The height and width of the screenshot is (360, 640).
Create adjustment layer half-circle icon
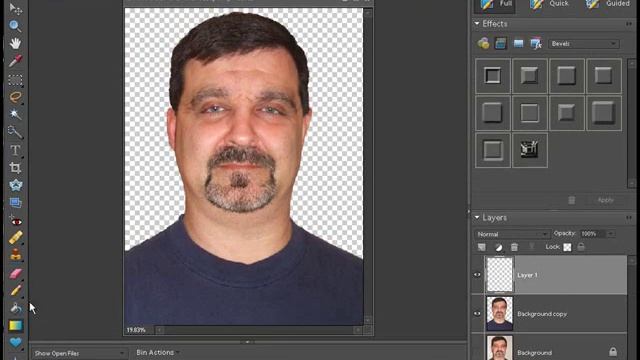498,247
